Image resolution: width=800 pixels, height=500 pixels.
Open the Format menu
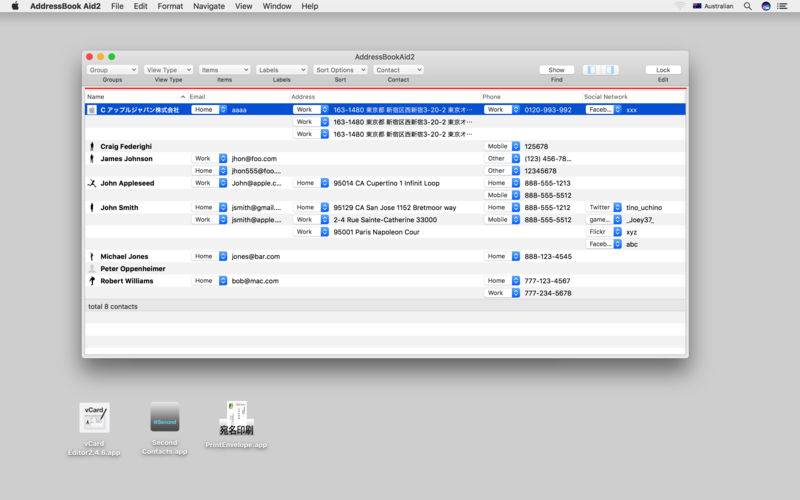tap(170, 6)
